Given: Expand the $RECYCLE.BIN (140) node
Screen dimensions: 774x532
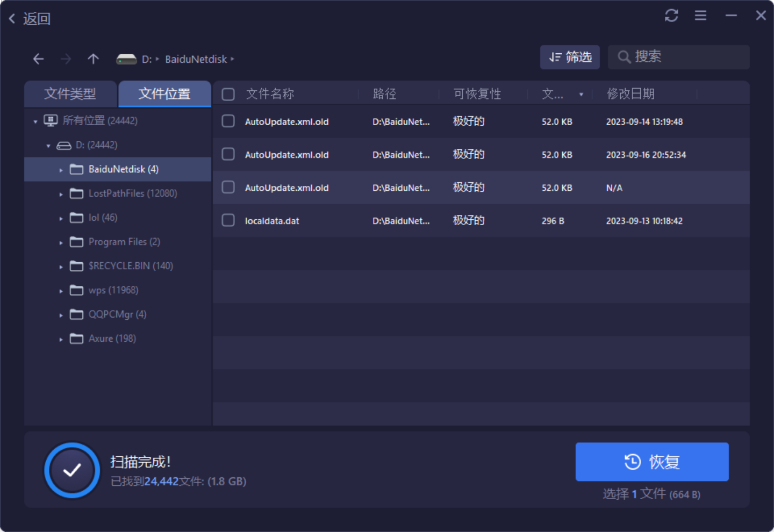Looking at the screenshot, I should [x=61, y=267].
